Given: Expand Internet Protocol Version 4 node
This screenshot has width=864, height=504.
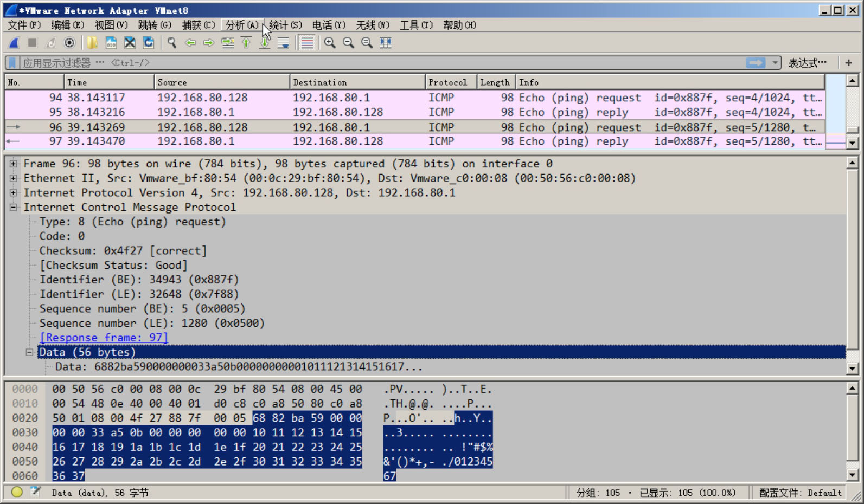Looking at the screenshot, I should tap(13, 192).
